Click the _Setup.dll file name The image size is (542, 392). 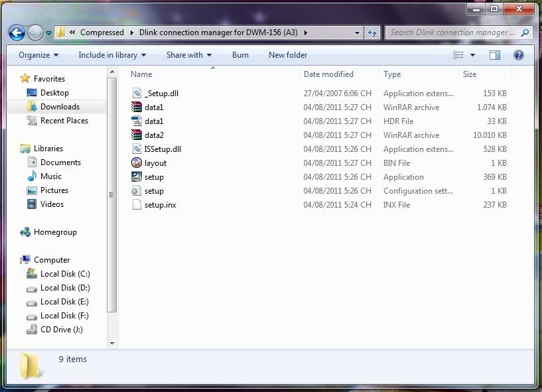coord(161,94)
